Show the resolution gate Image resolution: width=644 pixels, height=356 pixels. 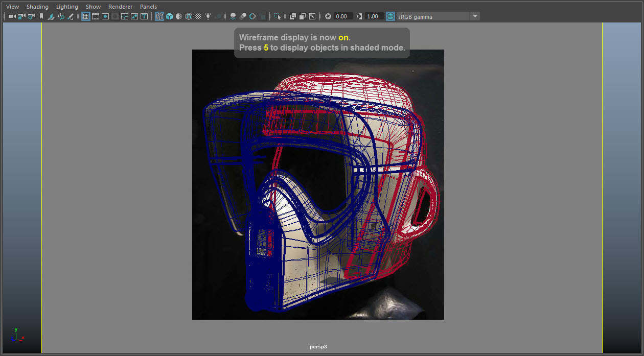[105, 16]
